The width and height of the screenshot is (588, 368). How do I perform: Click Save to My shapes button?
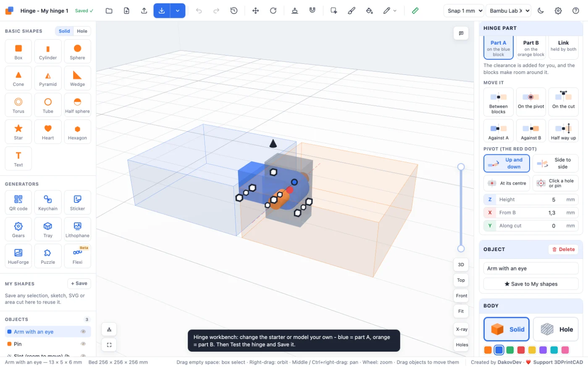[x=531, y=284]
